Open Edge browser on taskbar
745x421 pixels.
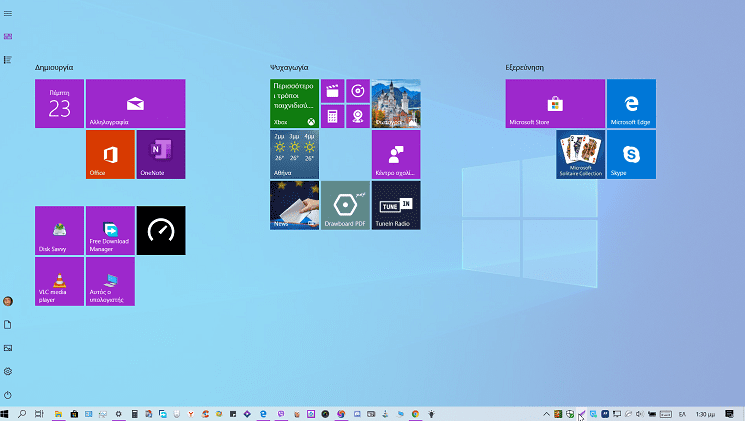pos(263,414)
